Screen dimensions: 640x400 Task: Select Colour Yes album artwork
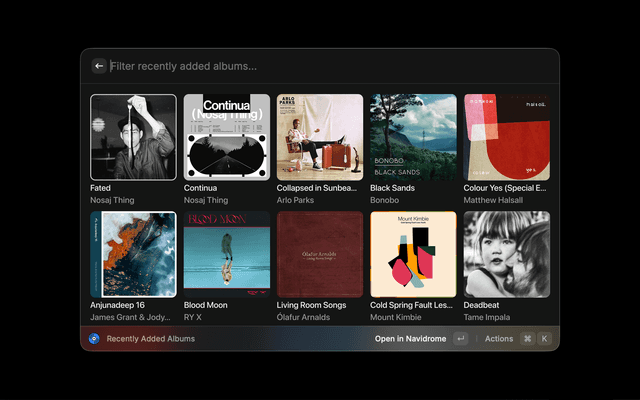507,137
